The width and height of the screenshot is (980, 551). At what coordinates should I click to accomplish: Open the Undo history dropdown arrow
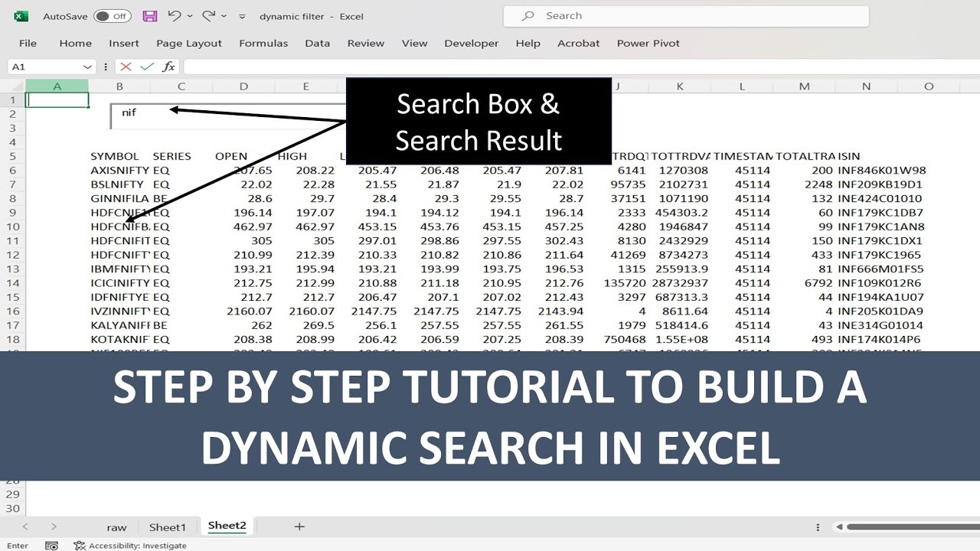[189, 16]
